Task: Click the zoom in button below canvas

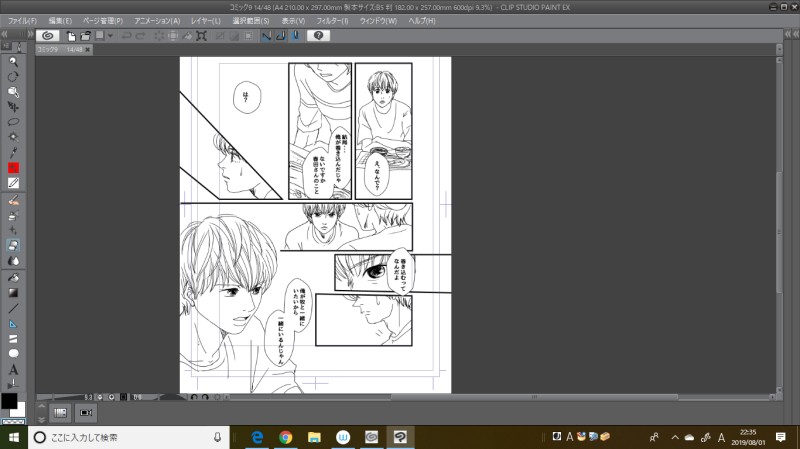Action: 111,397
